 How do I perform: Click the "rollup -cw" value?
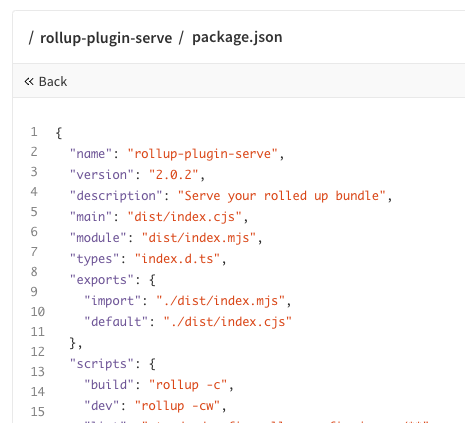(x=177, y=406)
